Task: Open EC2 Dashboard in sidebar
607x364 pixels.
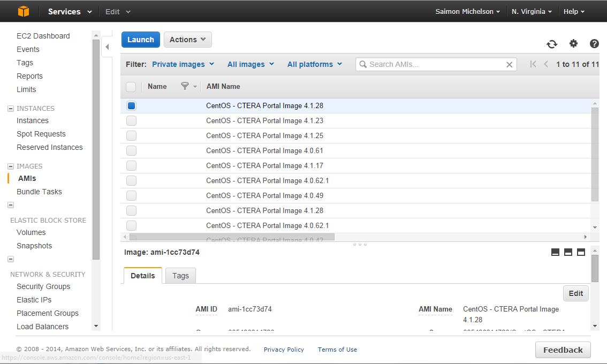Action: [43, 36]
